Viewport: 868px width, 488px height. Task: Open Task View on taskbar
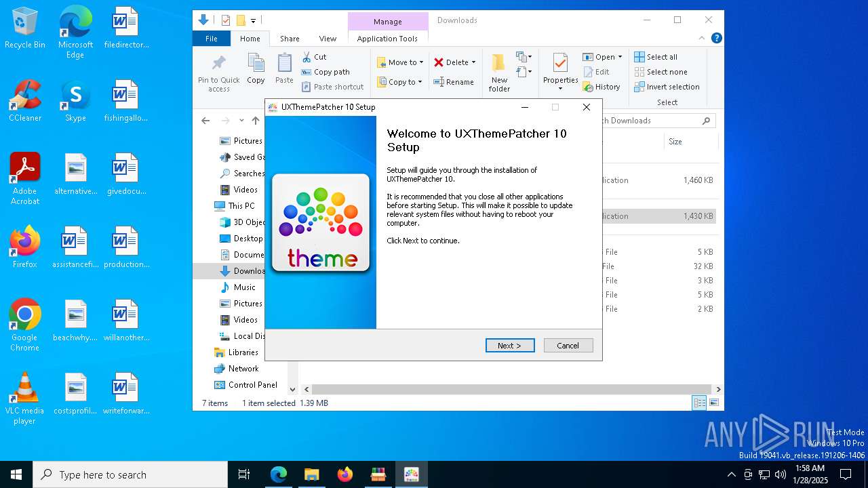coord(244,474)
